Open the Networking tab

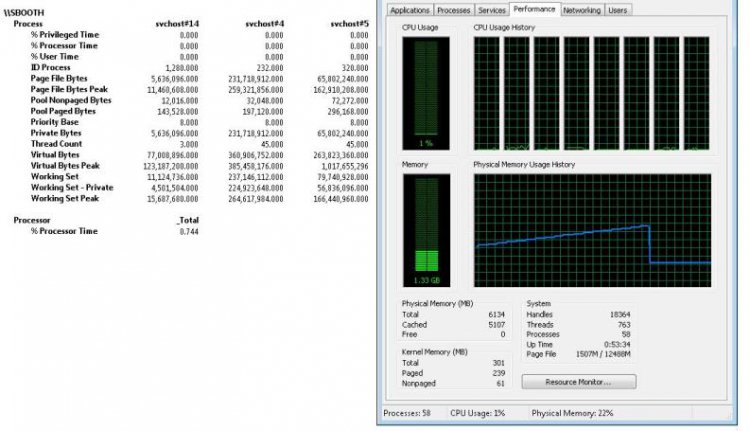(582, 10)
